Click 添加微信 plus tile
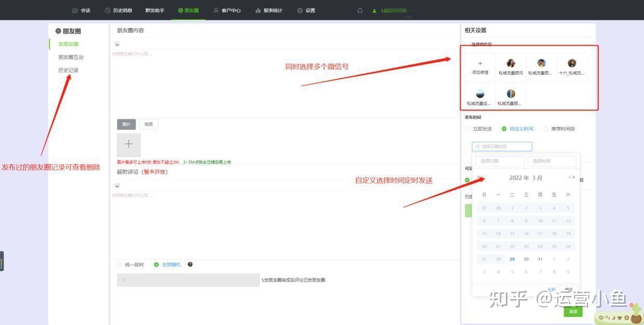Screen dimensions: 644x325 tap(480, 66)
